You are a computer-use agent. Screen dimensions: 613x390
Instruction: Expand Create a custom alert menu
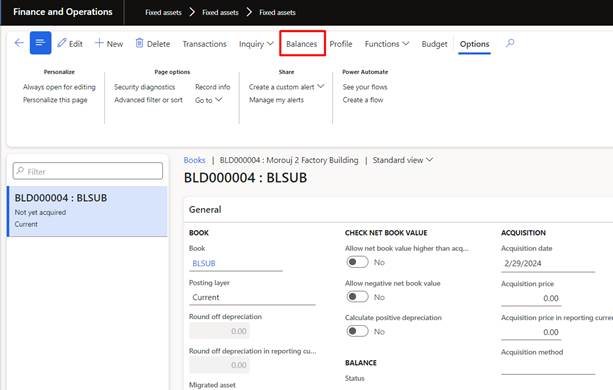click(286, 87)
